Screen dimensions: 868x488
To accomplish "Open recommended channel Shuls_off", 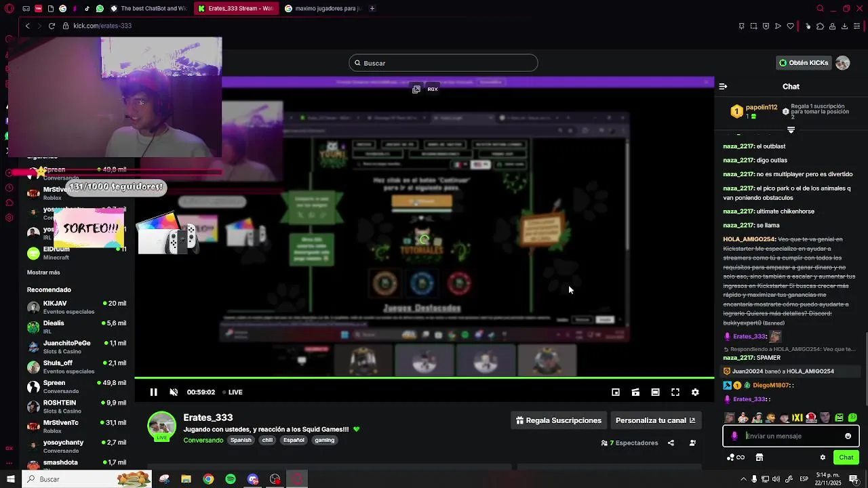I will coord(76,367).
